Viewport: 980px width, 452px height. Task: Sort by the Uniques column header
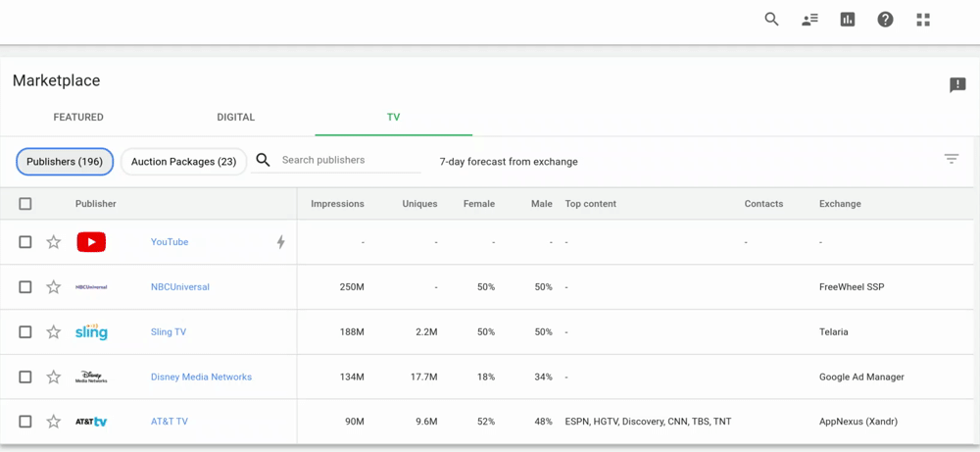420,204
